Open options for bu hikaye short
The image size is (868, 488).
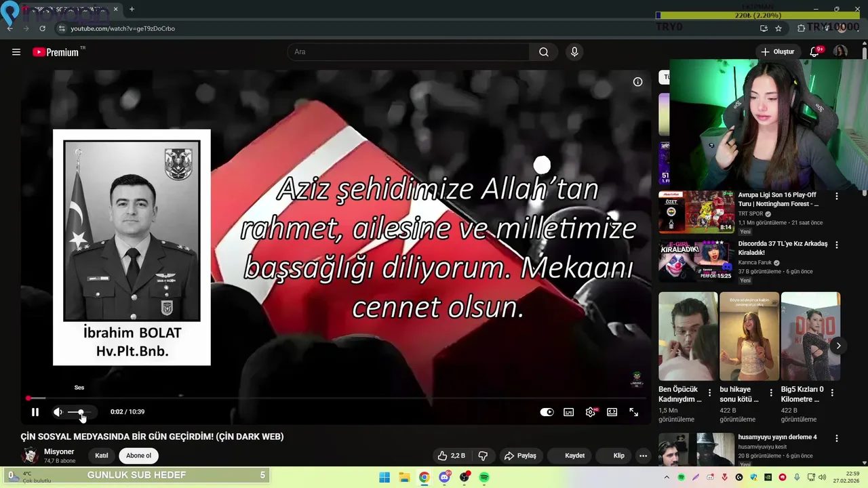pyautogui.click(x=771, y=392)
